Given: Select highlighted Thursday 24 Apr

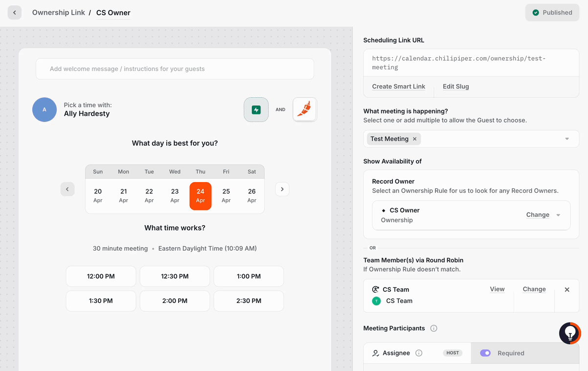Looking at the screenshot, I should coord(201,196).
